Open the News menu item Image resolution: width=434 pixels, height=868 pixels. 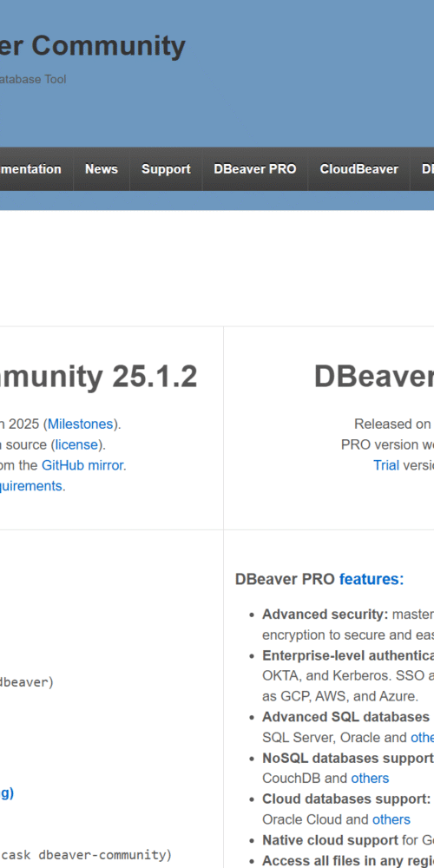[102, 169]
